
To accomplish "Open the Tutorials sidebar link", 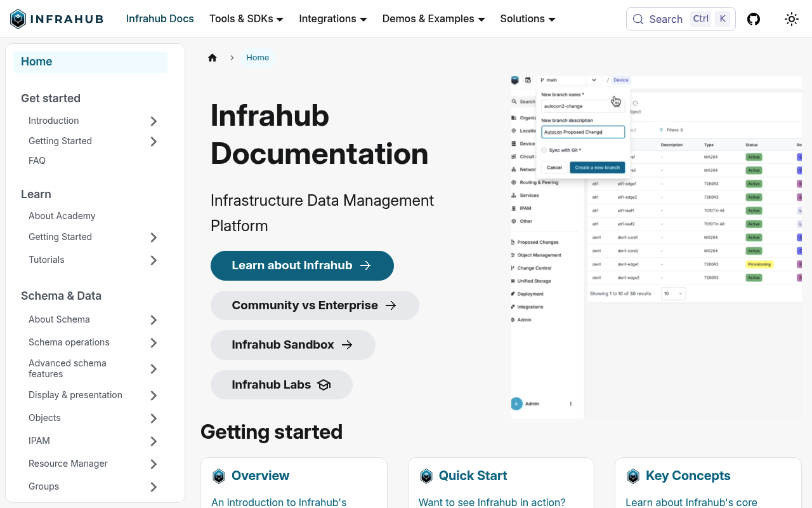I will [x=46, y=260].
